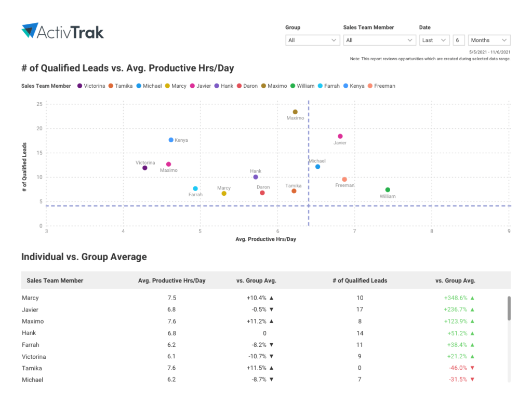Click the date number input field
This screenshot has height=404, width=532.
coord(458,40)
